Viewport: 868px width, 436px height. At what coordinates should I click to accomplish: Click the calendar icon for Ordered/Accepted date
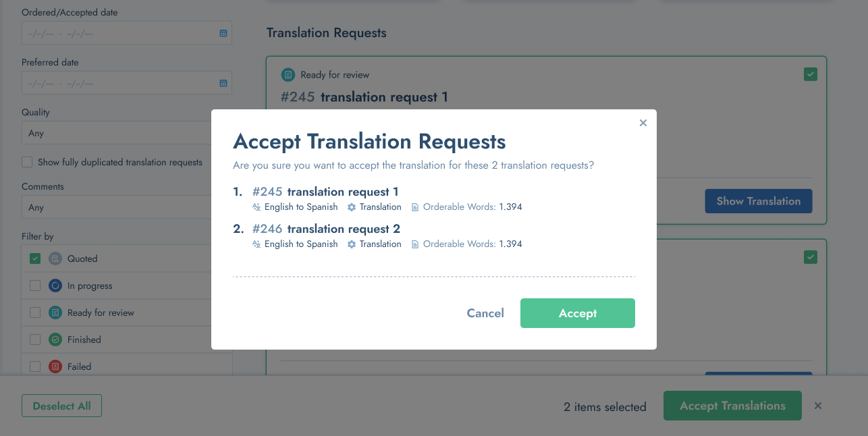(223, 33)
